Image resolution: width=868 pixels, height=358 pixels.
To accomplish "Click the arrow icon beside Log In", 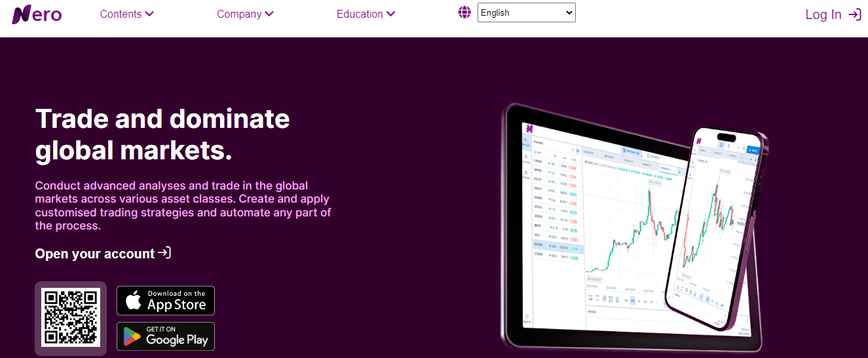I will click(x=854, y=14).
